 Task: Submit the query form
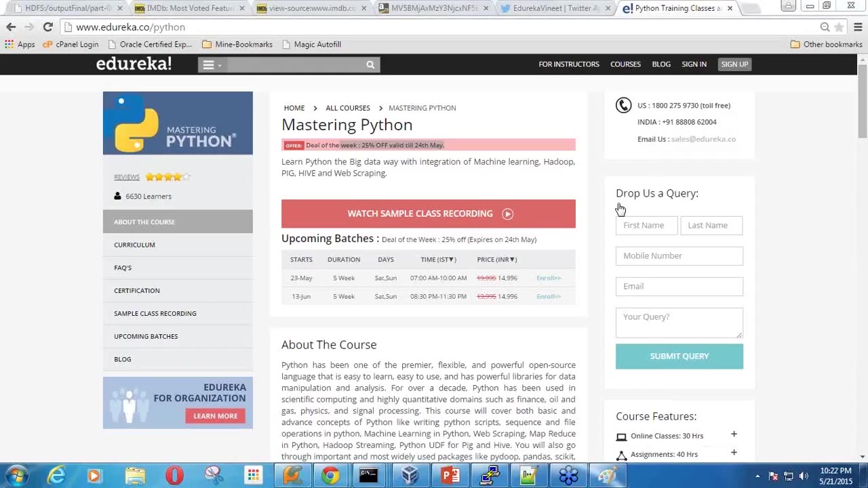[679, 357]
